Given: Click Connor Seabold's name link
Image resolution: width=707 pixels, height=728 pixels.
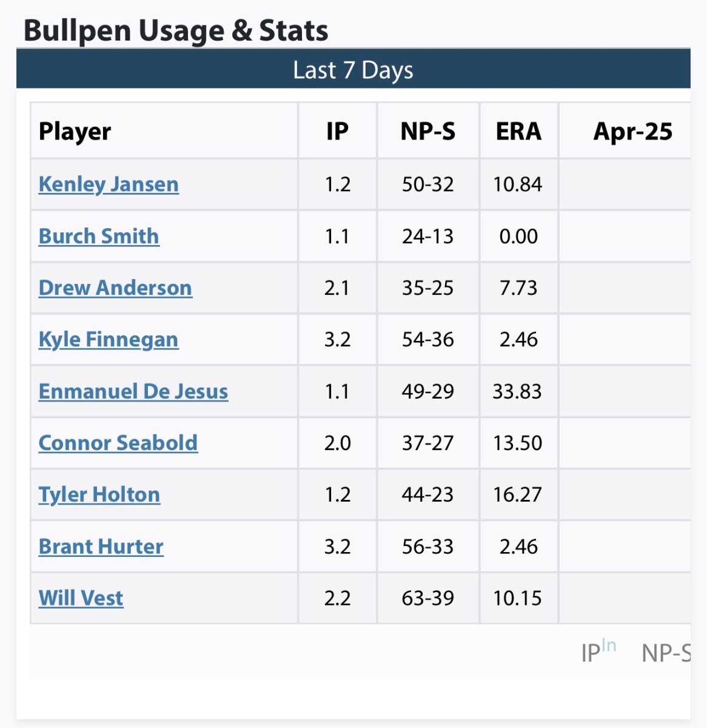Looking at the screenshot, I should (x=118, y=443).
